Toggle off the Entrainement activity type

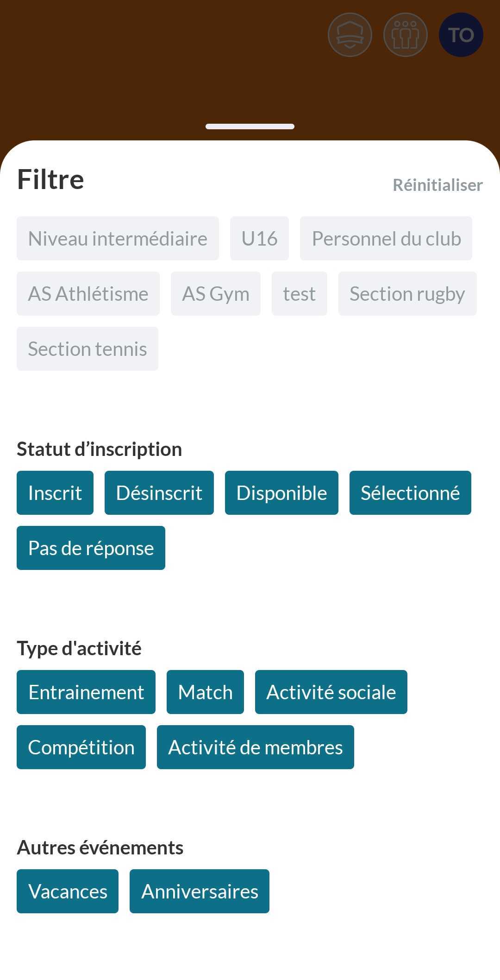point(86,692)
